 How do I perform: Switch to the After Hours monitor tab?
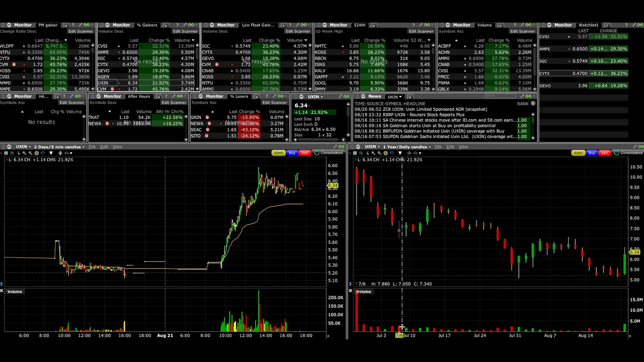point(139,97)
